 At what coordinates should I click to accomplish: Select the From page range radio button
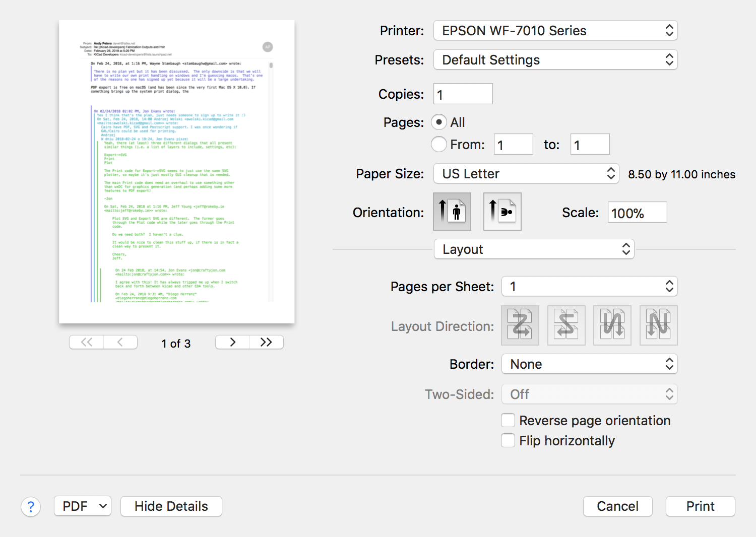coord(439,145)
